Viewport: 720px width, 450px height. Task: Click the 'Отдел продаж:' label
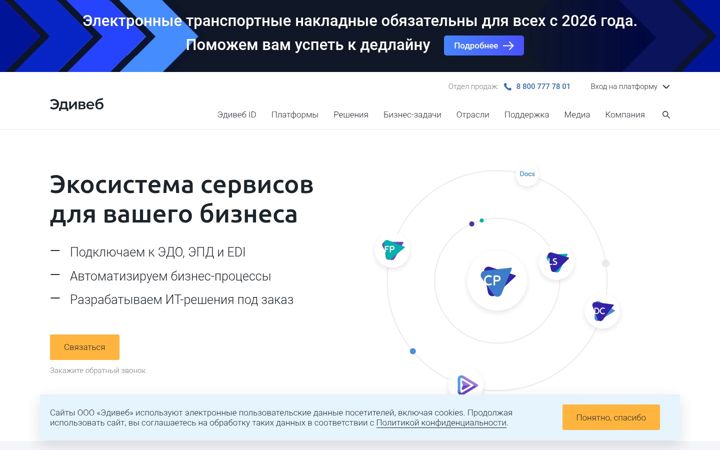(x=472, y=86)
